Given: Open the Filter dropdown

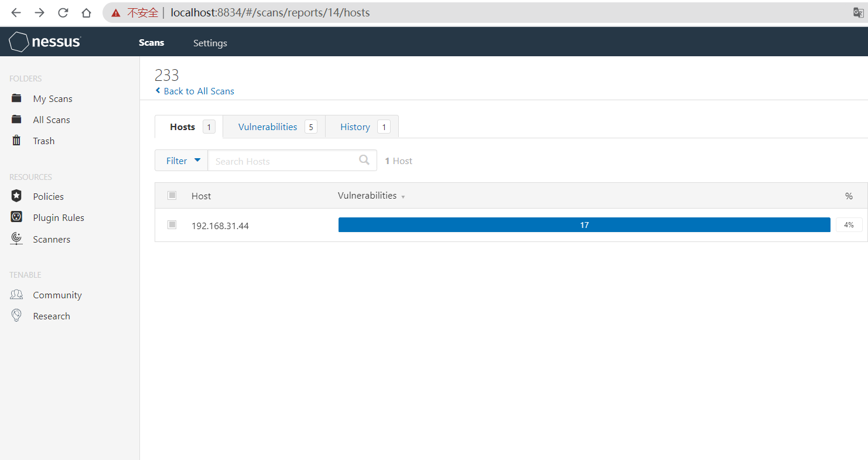Looking at the screenshot, I should 181,161.
